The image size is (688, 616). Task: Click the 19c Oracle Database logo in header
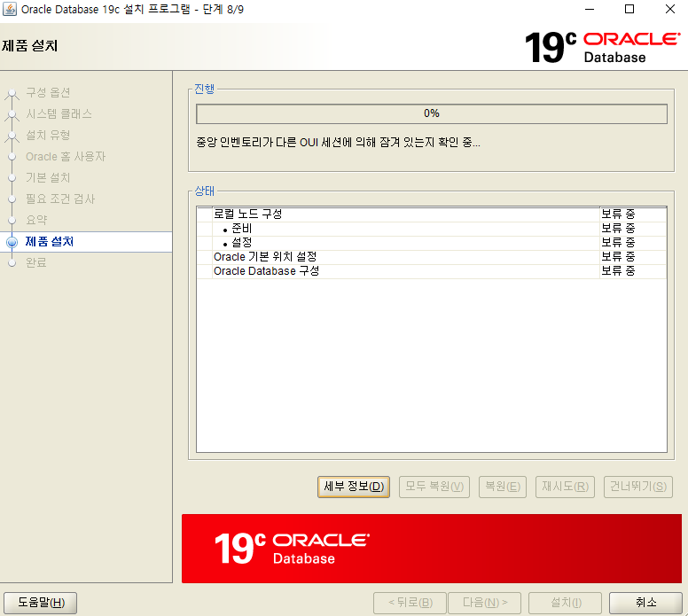coord(602,47)
